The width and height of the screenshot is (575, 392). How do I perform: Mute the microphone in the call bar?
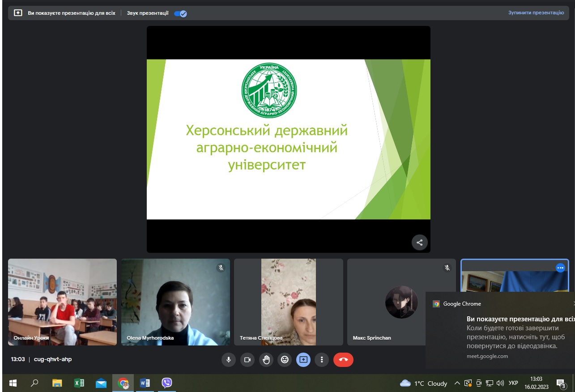pyautogui.click(x=228, y=360)
